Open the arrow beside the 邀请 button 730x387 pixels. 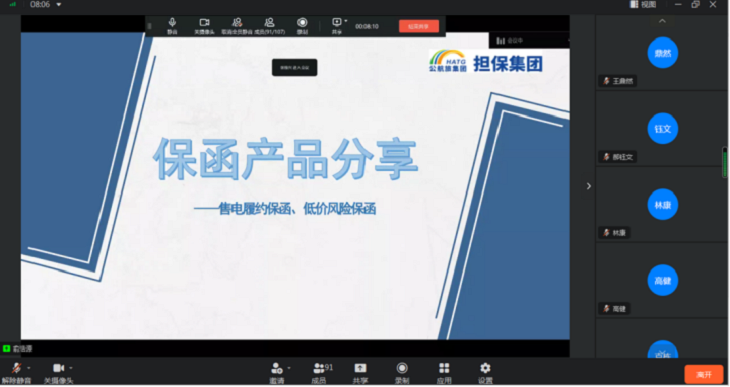point(289,368)
